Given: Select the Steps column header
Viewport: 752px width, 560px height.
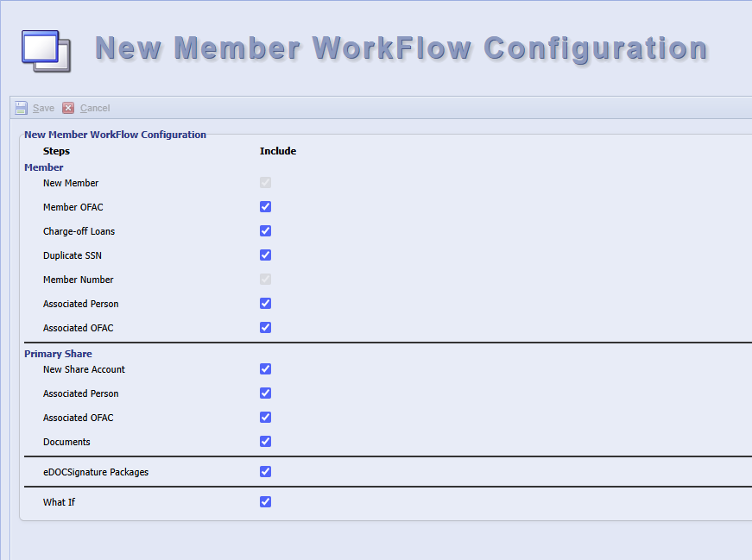Looking at the screenshot, I should pos(56,150).
